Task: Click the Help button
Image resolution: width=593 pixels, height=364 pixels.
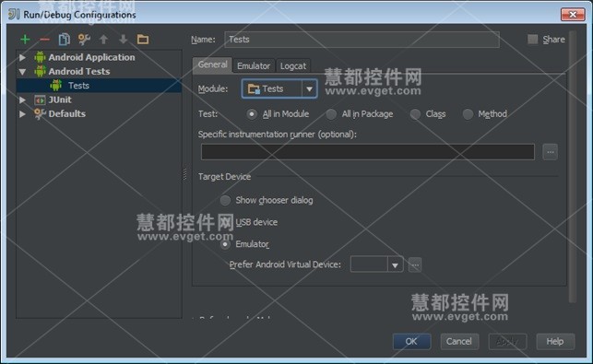Action: click(555, 341)
